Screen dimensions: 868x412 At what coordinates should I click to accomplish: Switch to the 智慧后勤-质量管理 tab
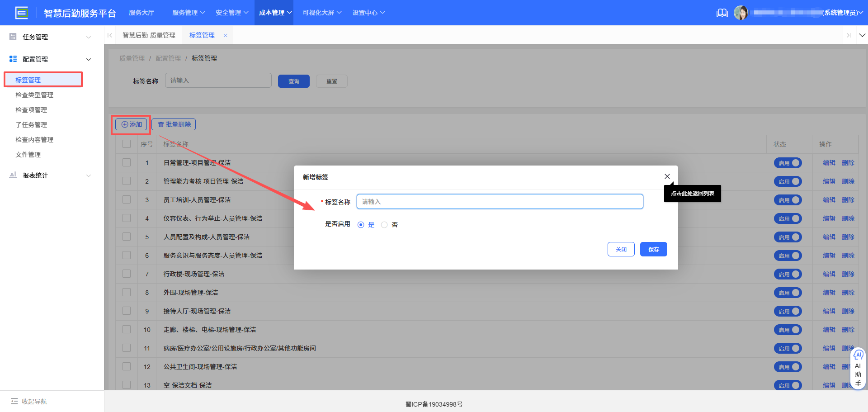(x=149, y=35)
